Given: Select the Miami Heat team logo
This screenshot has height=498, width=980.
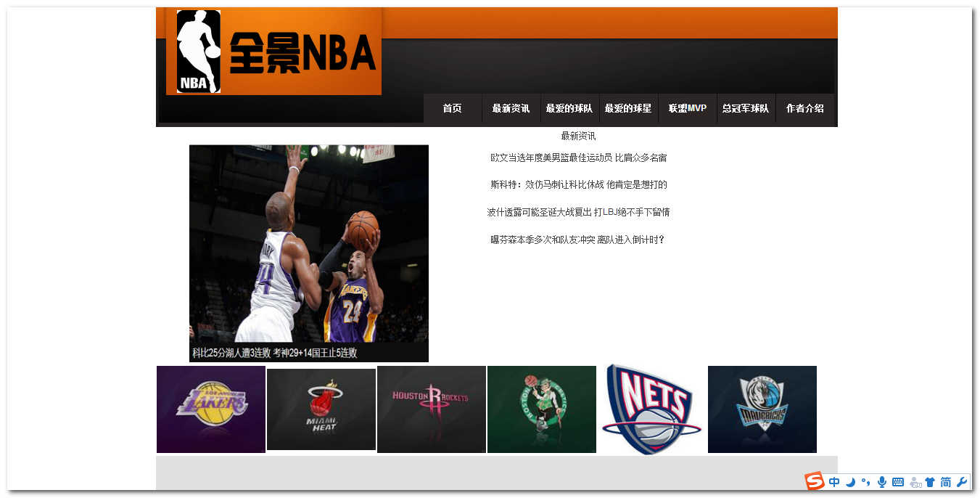Looking at the screenshot, I should coord(321,409).
